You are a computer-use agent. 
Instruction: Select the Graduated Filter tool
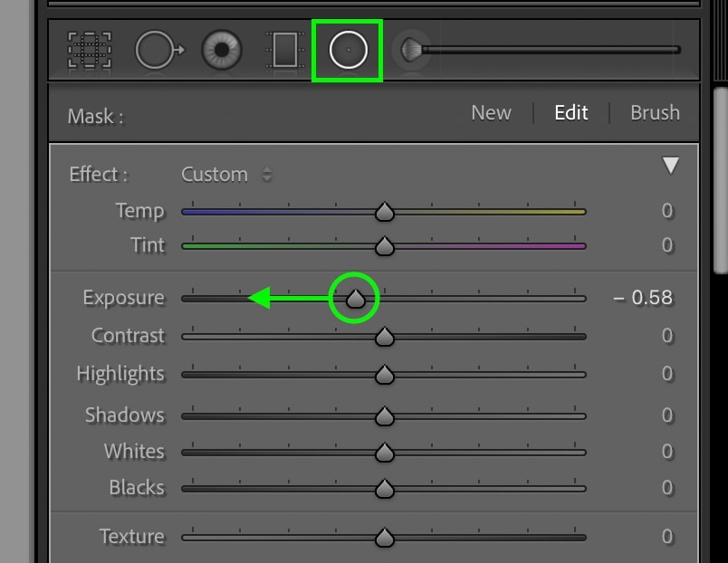coord(285,50)
